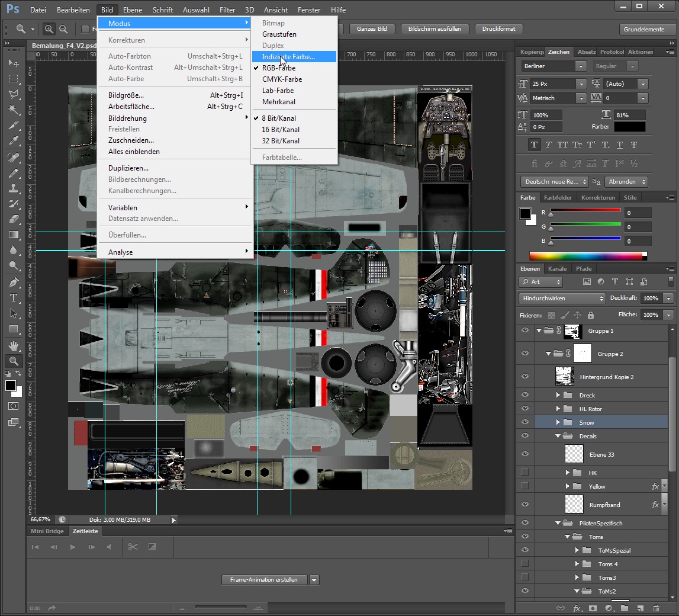Enable visibility of the Yellow group

[524, 486]
